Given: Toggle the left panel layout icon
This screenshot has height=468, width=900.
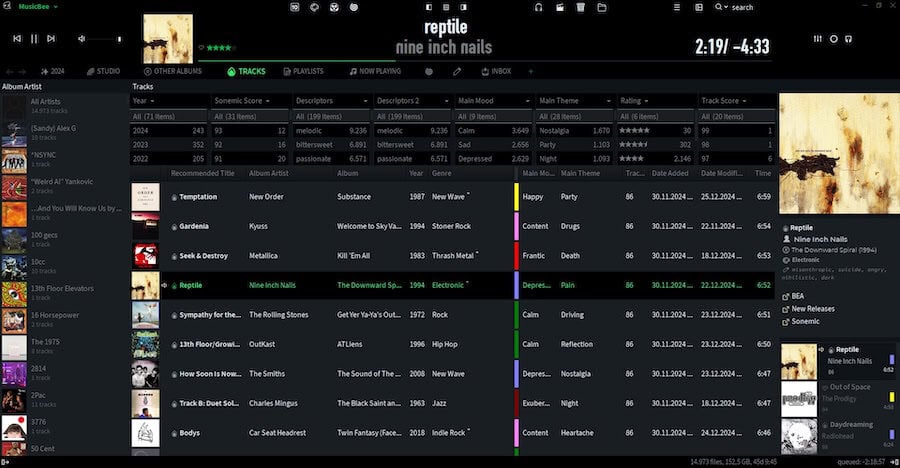Looking at the screenshot, I should coord(429,7).
